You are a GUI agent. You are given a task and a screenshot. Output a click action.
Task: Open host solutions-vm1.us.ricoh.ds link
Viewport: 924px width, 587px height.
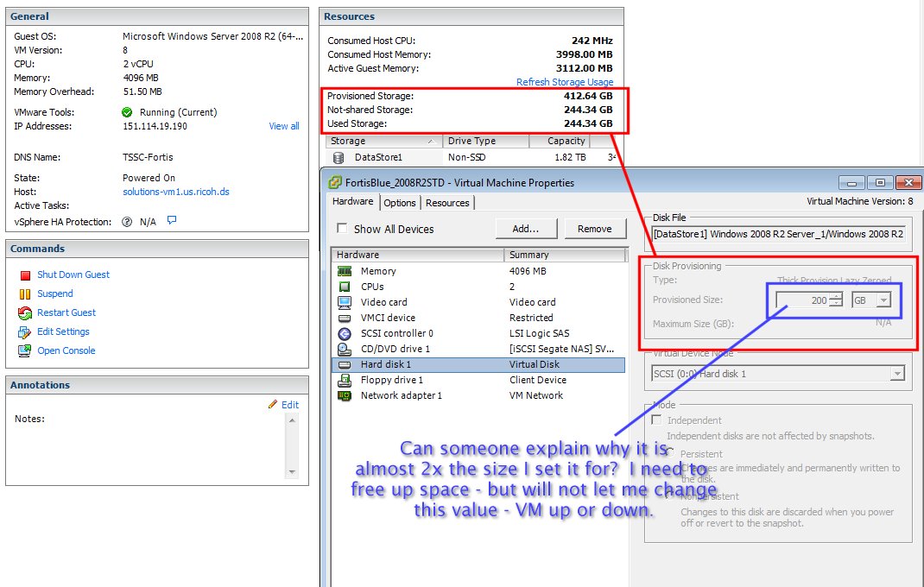tap(175, 192)
